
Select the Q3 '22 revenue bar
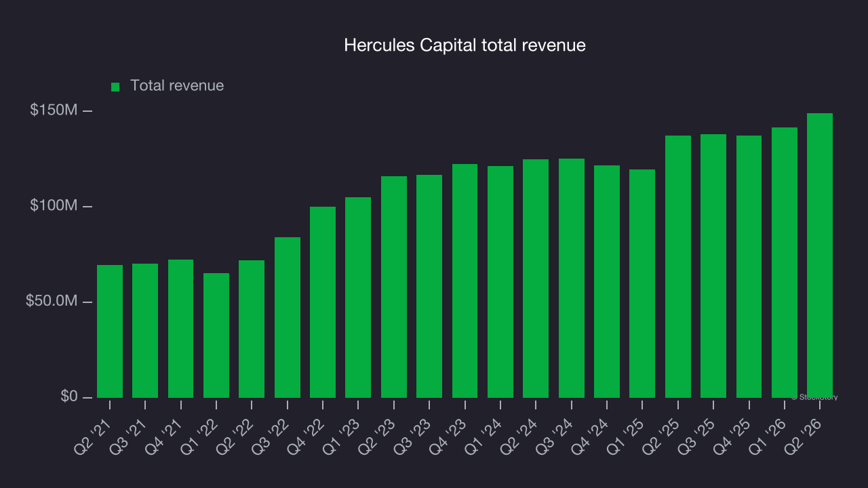tap(288, 317)
